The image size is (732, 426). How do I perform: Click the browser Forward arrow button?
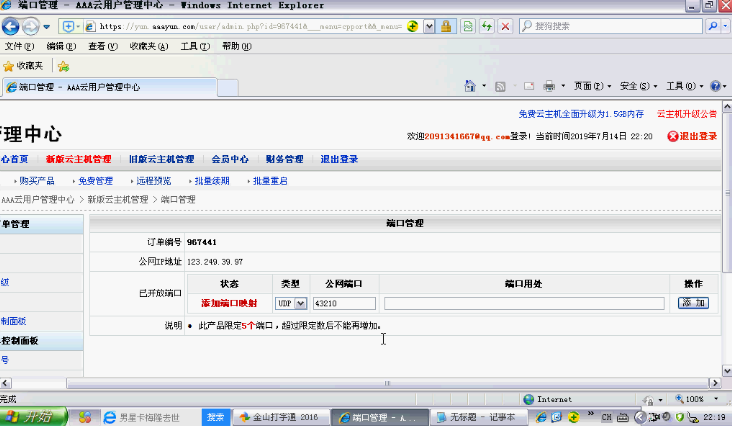(31, 27)
